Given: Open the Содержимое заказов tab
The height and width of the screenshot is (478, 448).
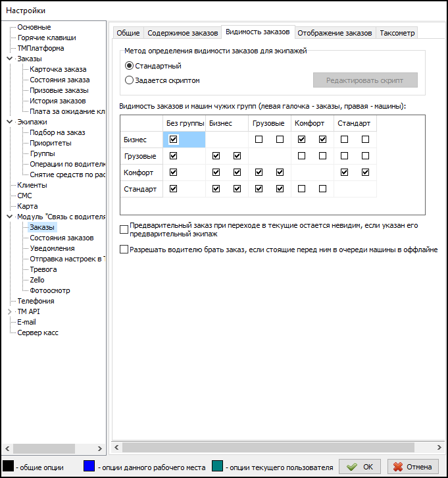Looking at the screenshot, I should click(182, 33).
